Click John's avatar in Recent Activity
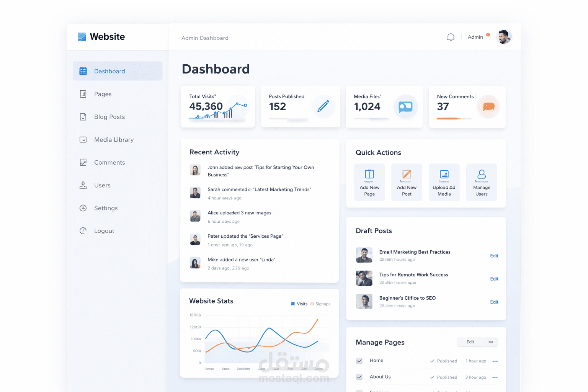The width and height of the screenshot is (588, 392). tap(195, 170)
